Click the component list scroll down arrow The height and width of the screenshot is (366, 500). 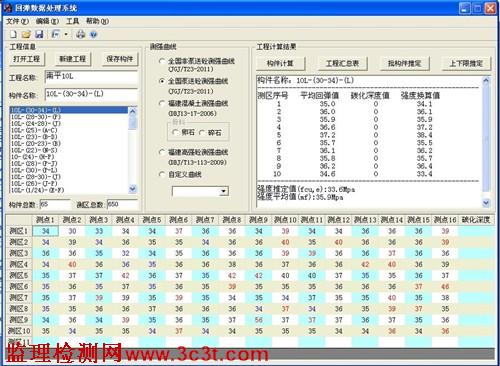click(x=133, y=189)
